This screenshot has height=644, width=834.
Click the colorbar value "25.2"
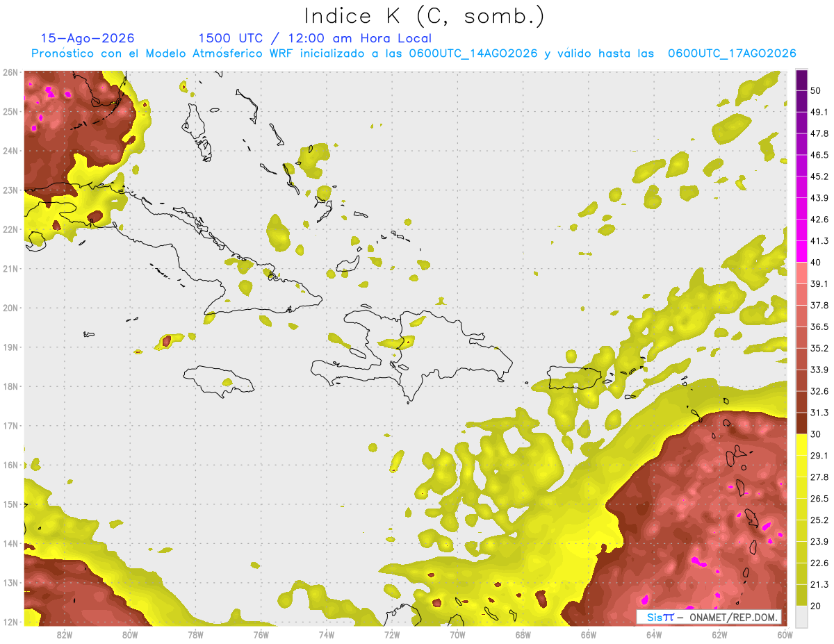(819, 520)
